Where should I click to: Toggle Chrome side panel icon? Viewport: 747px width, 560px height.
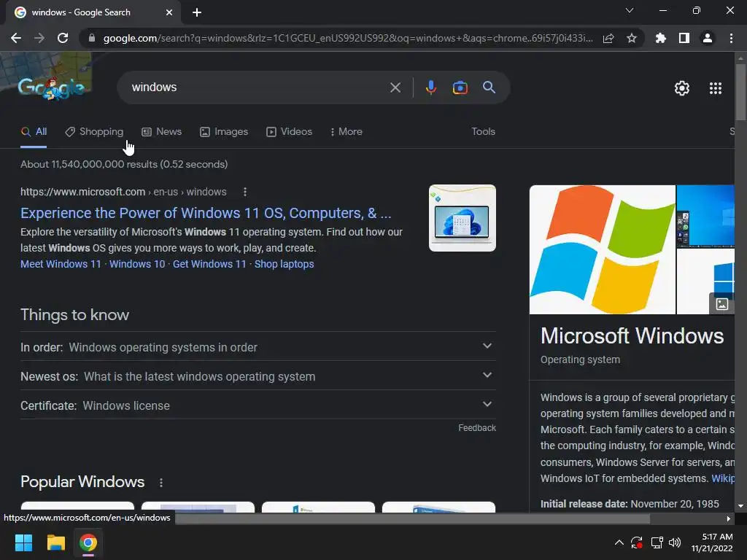(x=684, y=38)
